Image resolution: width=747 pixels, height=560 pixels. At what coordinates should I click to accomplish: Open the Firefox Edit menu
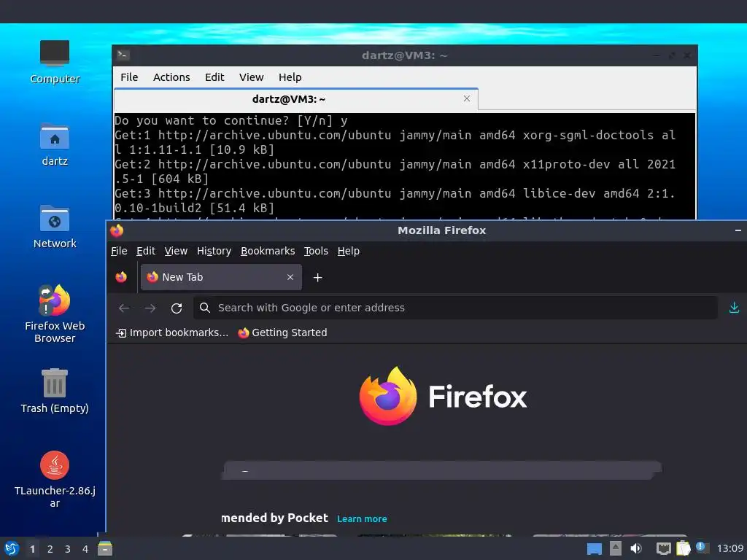(146, 251)
